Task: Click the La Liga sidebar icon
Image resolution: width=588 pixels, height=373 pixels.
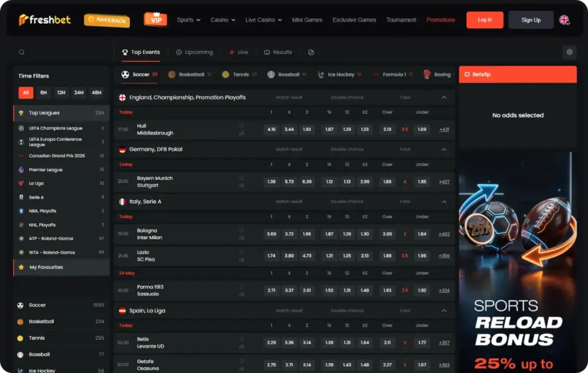Action: 21,183
